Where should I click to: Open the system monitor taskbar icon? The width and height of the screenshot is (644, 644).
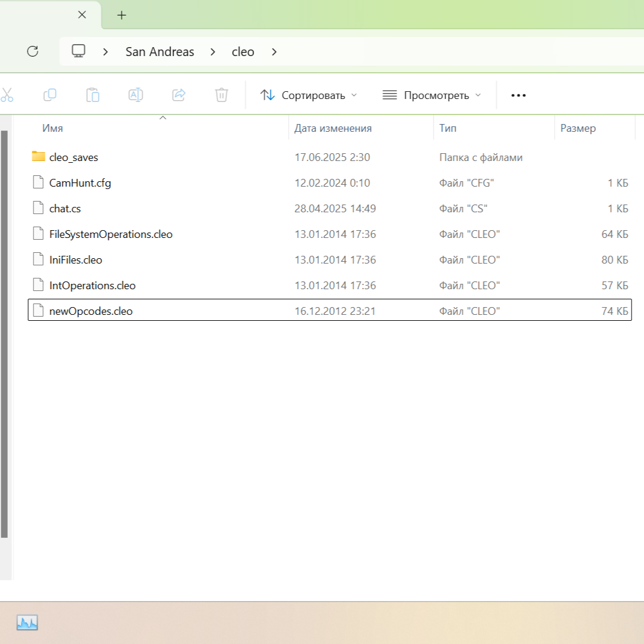click(x=27, y=623)
